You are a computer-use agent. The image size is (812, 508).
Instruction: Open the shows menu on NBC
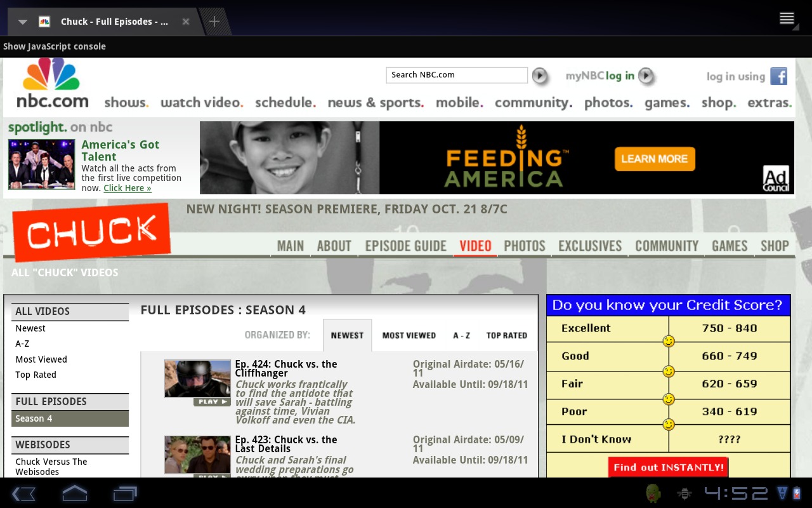(126, 102)
